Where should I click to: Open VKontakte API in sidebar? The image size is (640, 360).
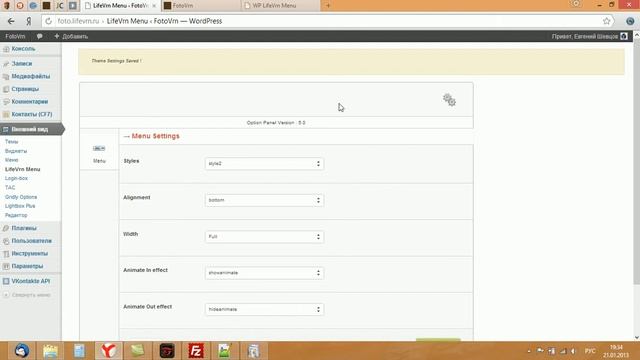(31, 281)
